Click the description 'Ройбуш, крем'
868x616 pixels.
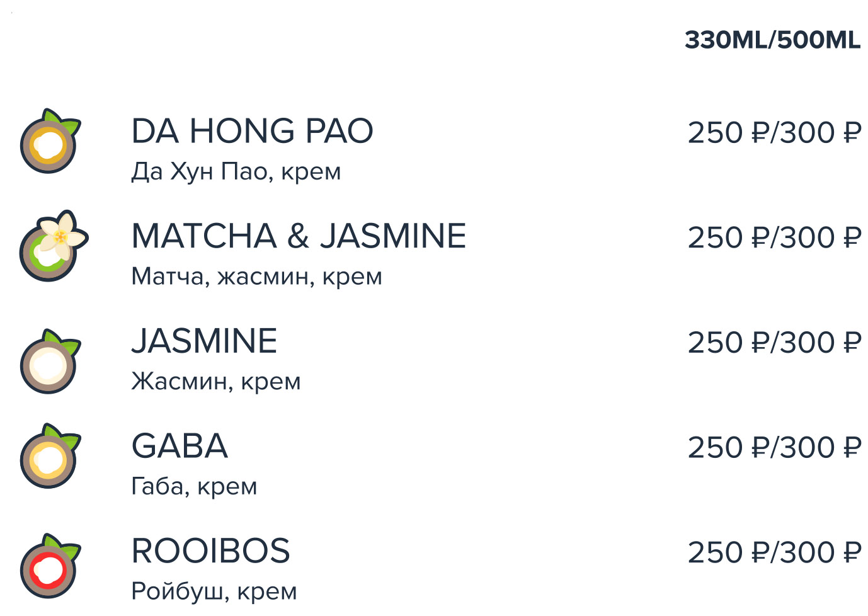[214, 592]
